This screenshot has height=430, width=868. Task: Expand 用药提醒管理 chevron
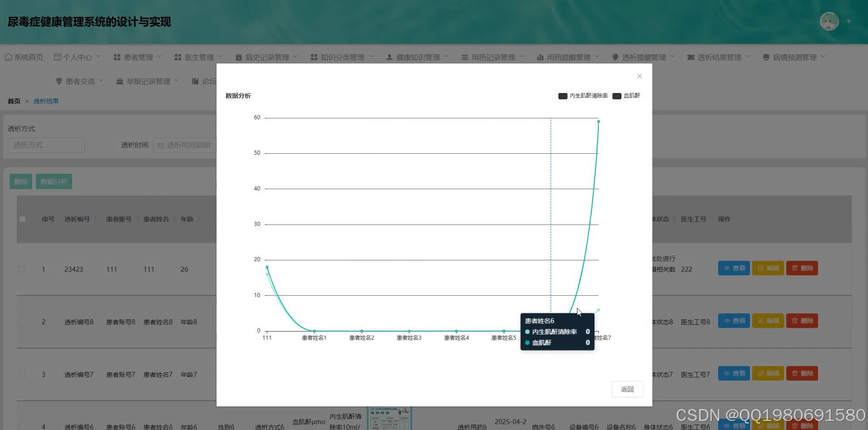coord(597,57)
